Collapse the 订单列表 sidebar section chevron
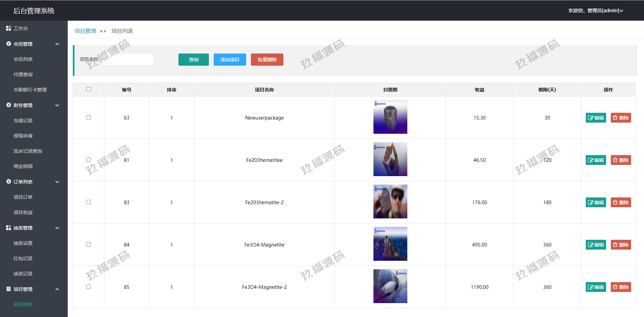644x317 pixels. [57, 182]
